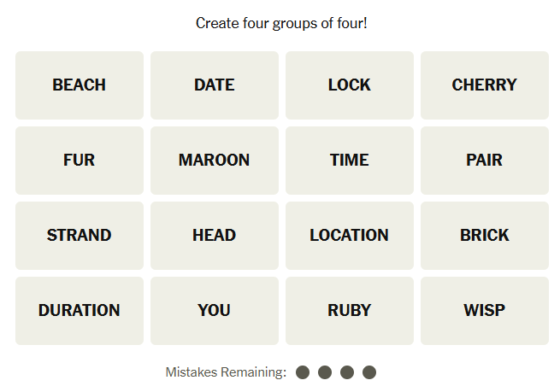Pick the RUBY tile

coord(350,311)
